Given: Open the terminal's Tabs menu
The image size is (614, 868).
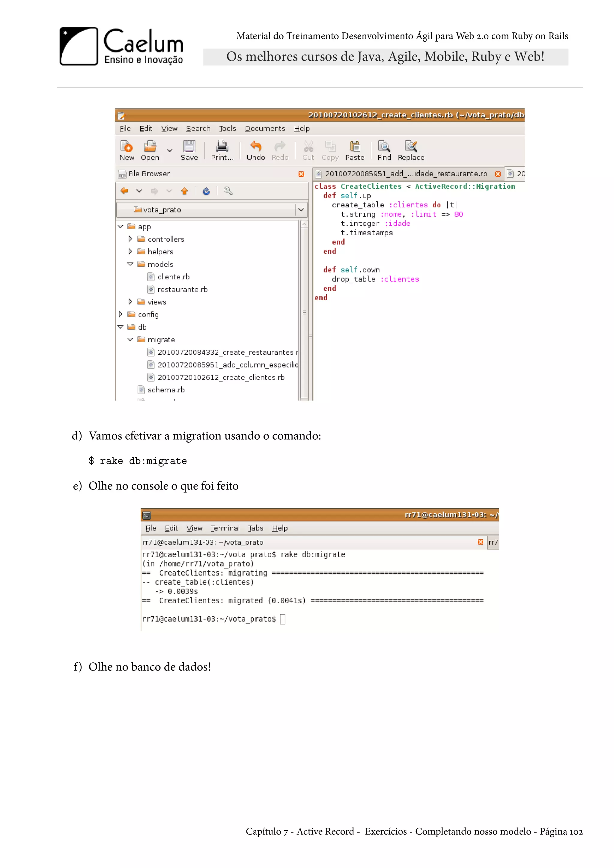Looking at the screenshot, I should point(255,528).
